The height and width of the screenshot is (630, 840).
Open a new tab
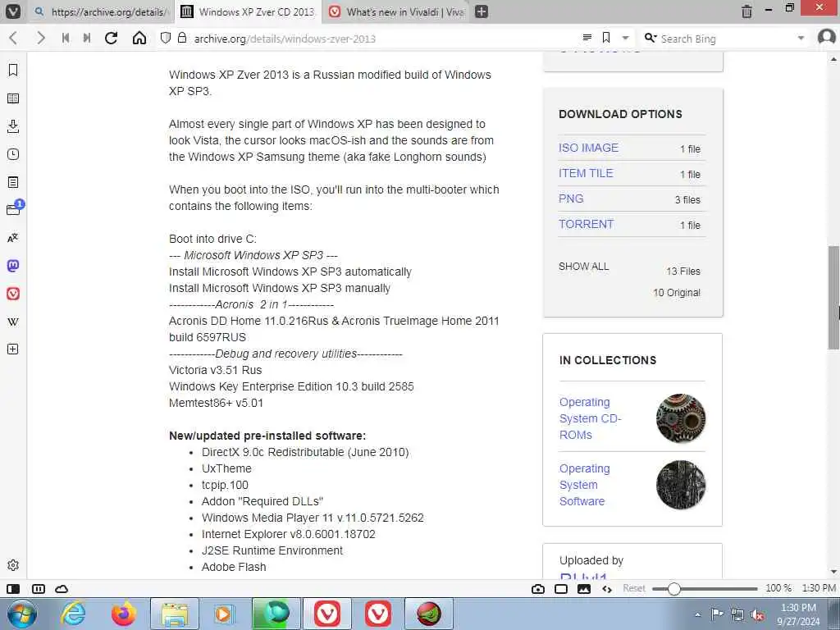(x=482, y=11)
